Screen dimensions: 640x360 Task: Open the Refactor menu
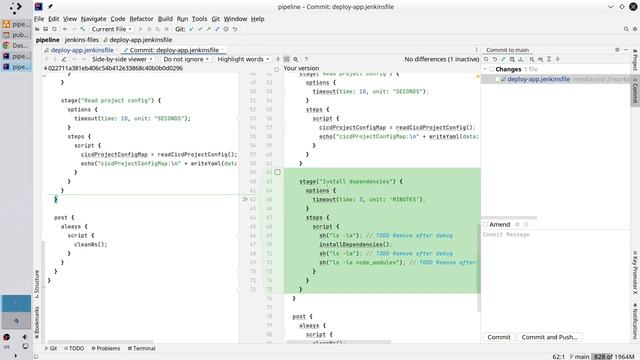[x=141, y=19]
